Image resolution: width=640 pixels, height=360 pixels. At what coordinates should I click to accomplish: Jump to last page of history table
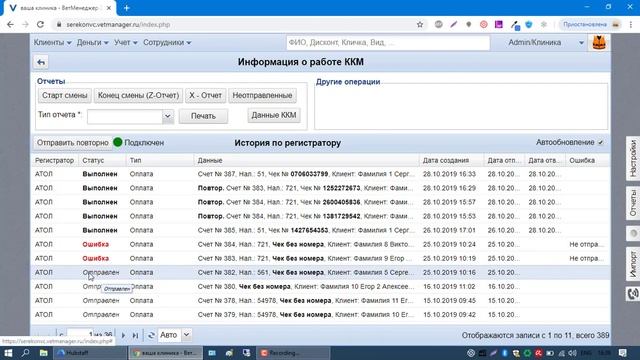pos(135,335)
